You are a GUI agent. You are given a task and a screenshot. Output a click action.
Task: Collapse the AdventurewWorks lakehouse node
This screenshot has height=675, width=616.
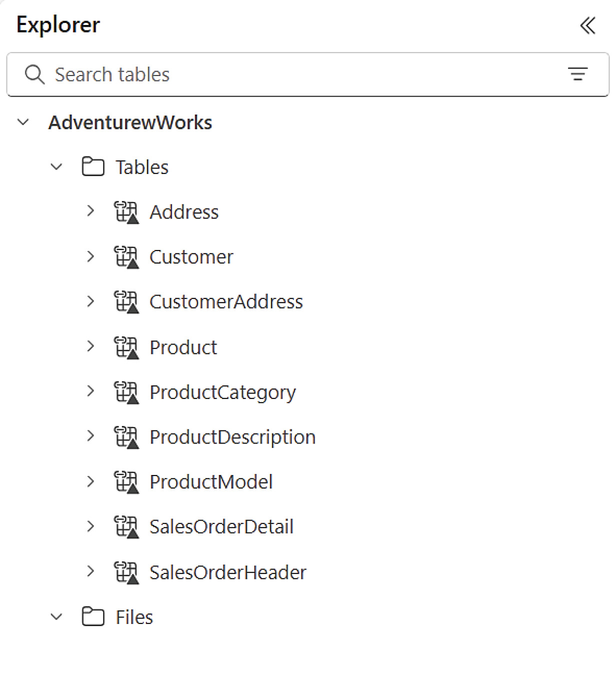23,122
